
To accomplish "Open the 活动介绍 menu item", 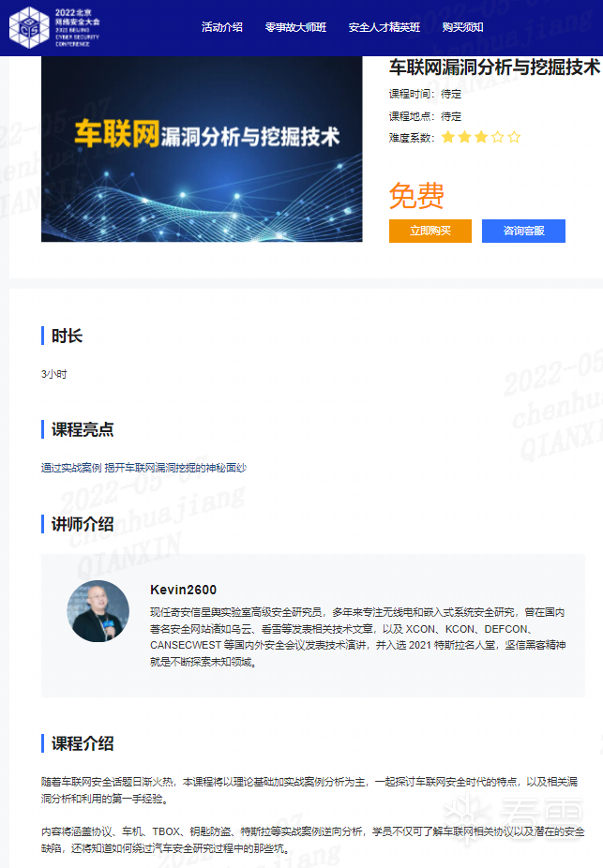I will pyautogui.click(x=222, y=27).
